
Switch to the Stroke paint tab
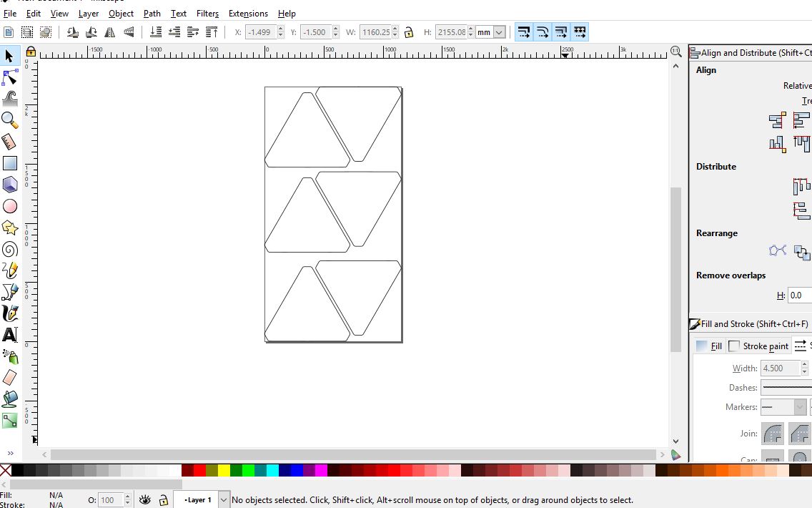point(759,346)
